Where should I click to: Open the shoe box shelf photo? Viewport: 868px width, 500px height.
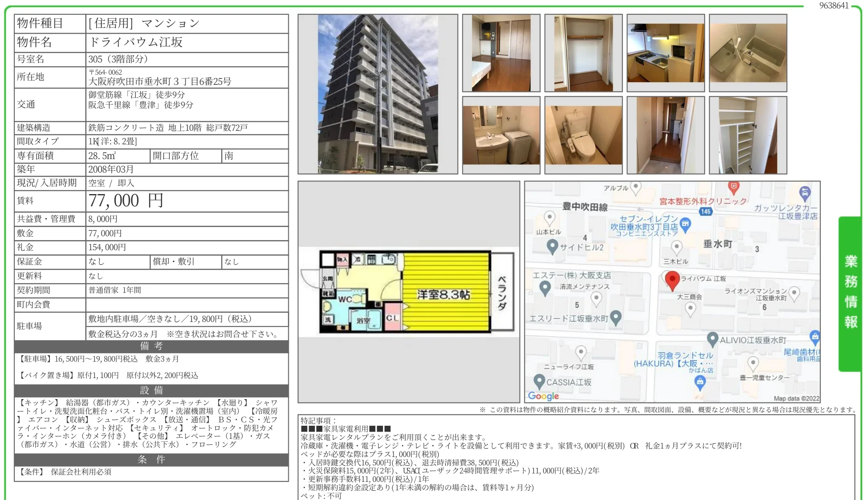coord(748,135)
